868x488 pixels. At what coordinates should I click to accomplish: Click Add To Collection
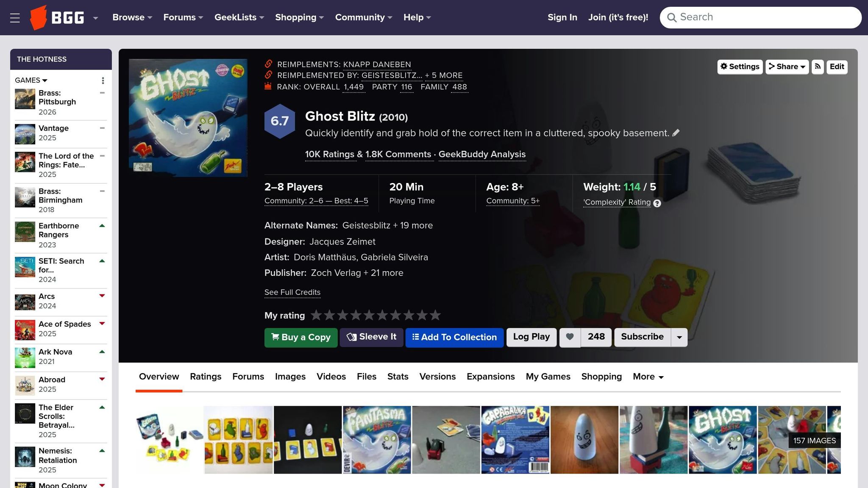[454, 338]
